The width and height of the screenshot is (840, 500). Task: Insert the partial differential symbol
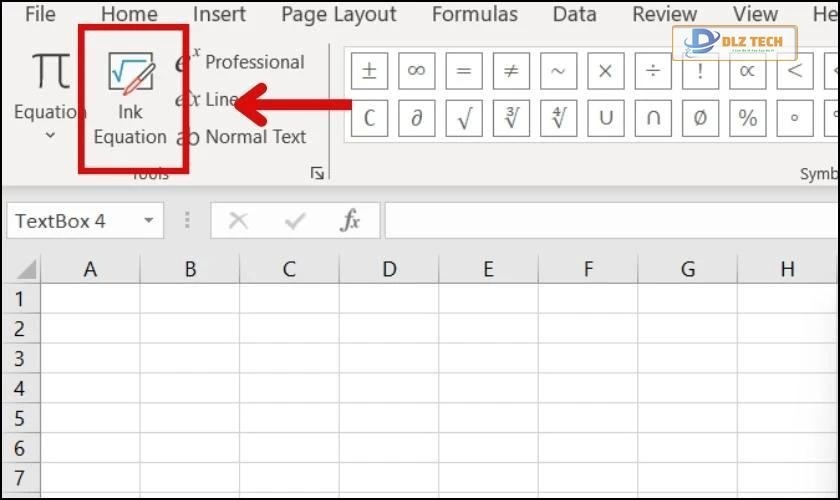(x=416, y=118)
